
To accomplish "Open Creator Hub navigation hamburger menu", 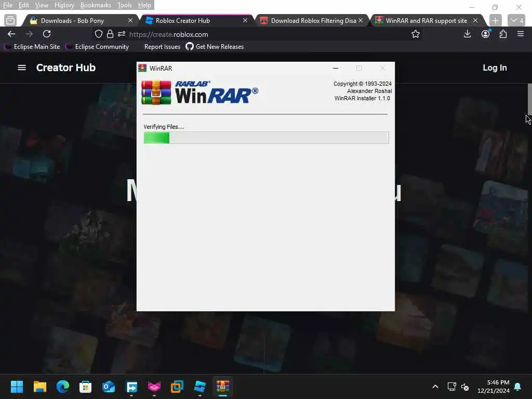I will [22, 68].
